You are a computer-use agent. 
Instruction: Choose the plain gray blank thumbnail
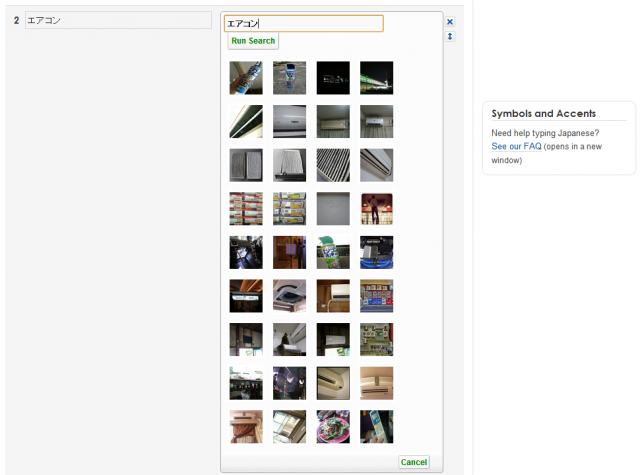(333, 209)
